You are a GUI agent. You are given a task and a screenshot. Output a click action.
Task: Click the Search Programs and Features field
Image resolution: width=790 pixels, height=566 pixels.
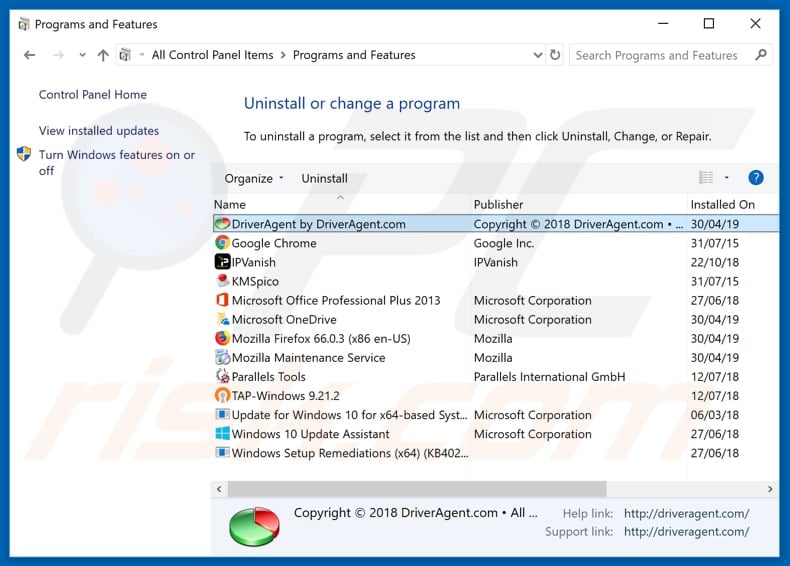click(671, 55)
